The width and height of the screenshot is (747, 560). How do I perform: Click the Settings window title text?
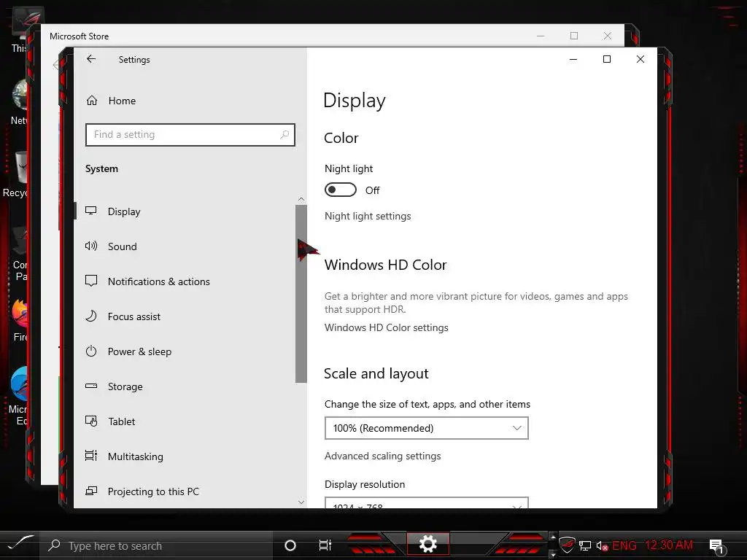[x=134, y=60]
